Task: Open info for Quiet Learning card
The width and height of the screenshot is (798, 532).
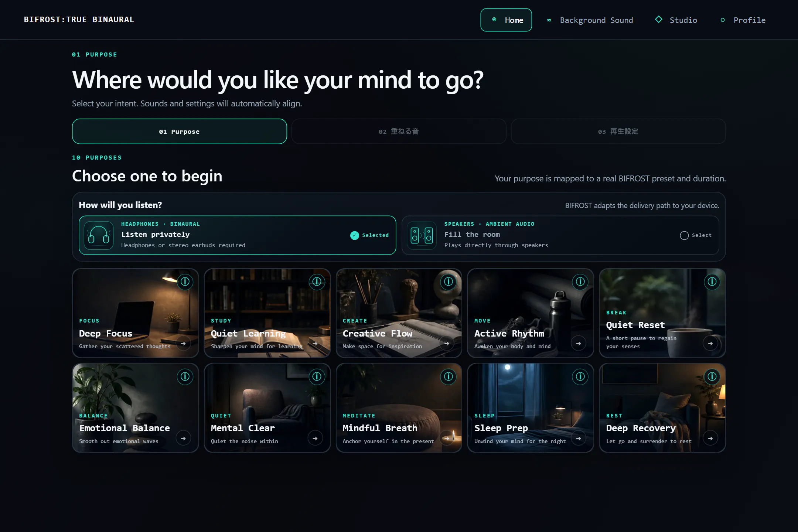Action: (317, 282)
